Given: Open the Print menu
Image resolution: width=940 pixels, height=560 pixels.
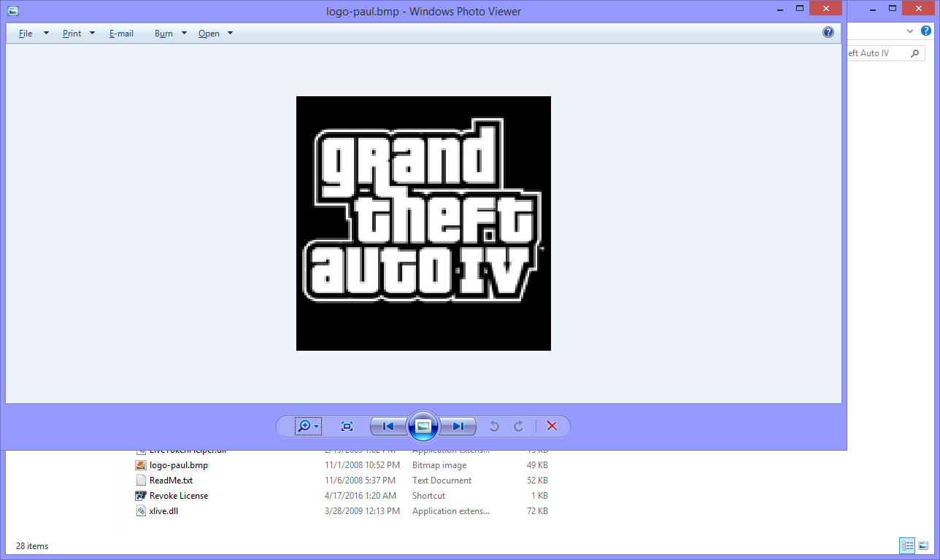Looking at the screenshot, I should tap(72, 34).
